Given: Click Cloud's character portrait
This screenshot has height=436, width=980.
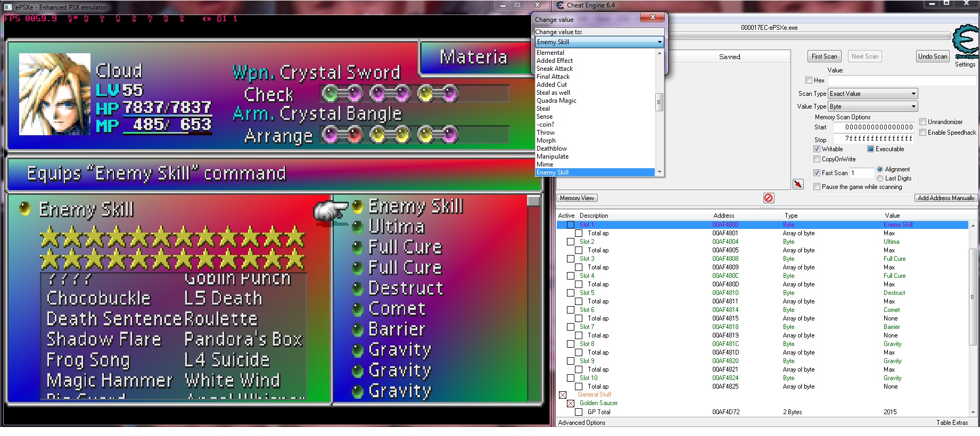Looking at the screenshot, I should tap(55, 94).
